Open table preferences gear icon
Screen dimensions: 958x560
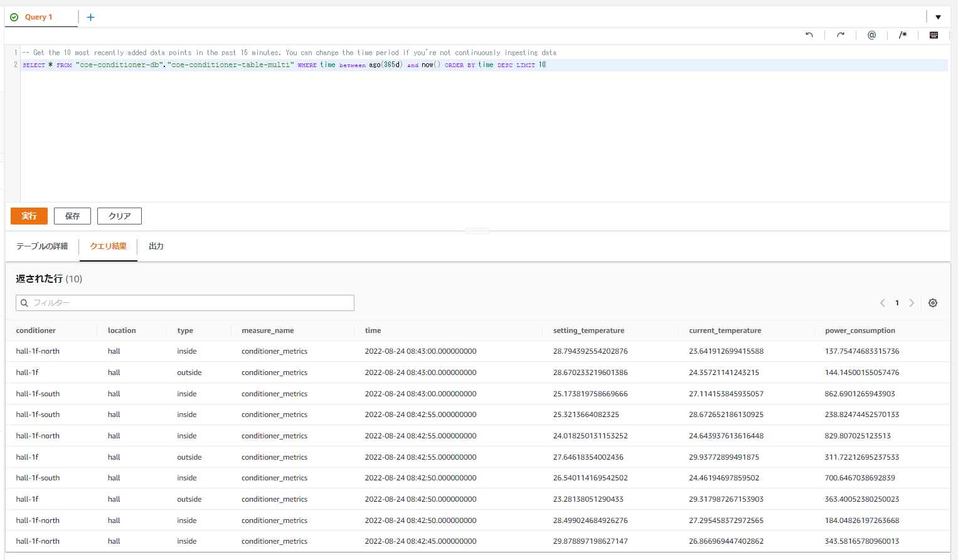tap(933, 303)
